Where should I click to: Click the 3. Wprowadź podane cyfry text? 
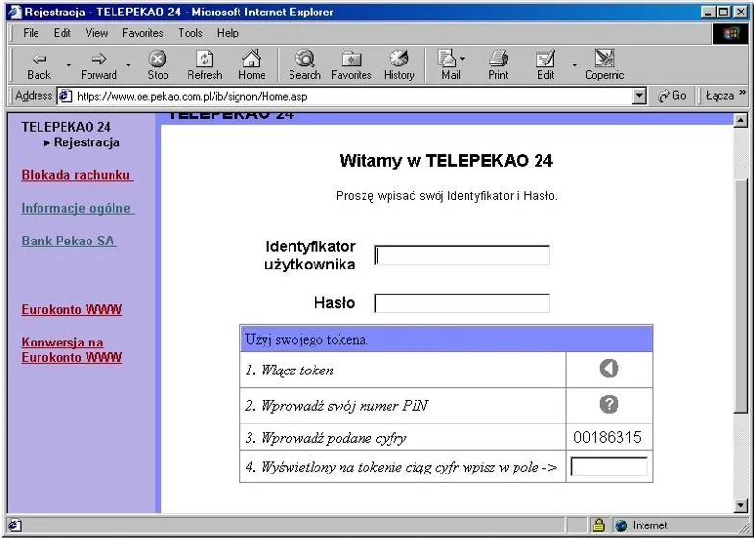click(326, 438)
